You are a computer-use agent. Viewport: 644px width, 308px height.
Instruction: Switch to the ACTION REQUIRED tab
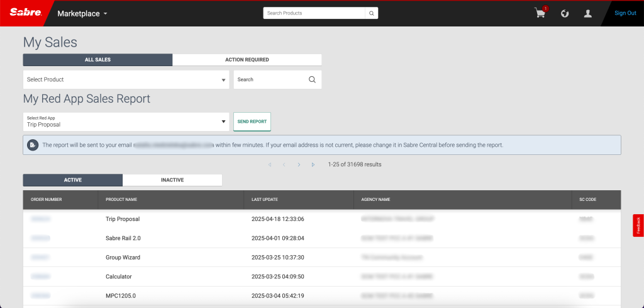[247, 60]
